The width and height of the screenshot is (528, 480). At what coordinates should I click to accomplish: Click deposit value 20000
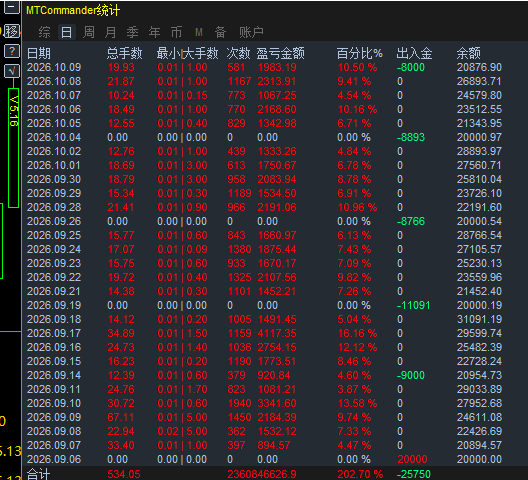412,459
